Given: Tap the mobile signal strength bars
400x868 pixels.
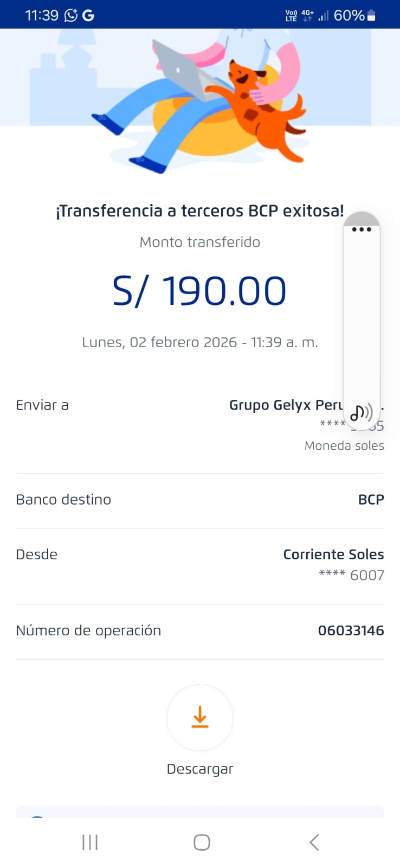Looking at the screenshot, I should tap(324, 16).
